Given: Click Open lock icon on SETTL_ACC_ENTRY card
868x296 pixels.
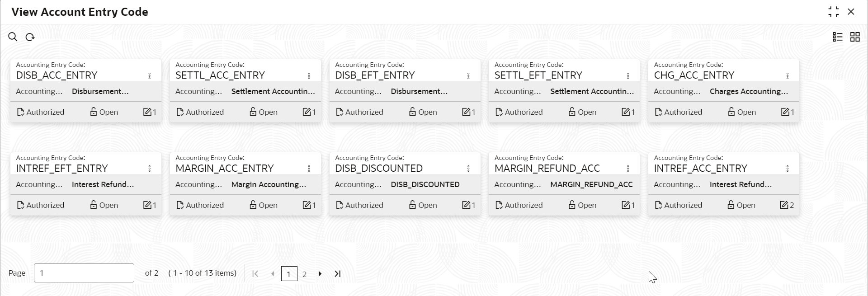Looking at the screenshot, I should (253, 112).
